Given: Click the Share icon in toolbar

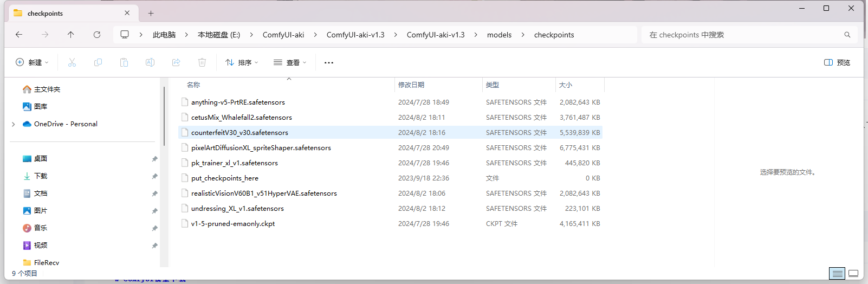Looking at the screenshot, I should pyautogui.click(x=176, y=62).
